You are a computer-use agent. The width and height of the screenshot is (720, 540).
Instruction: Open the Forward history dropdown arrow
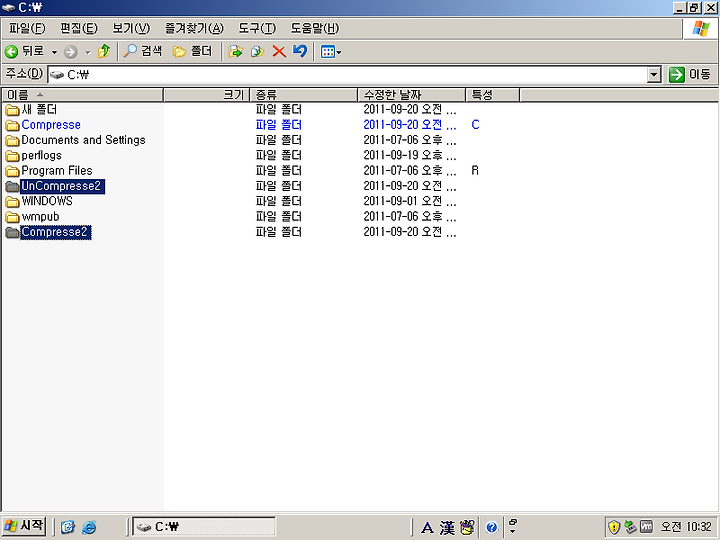point(88,52)
